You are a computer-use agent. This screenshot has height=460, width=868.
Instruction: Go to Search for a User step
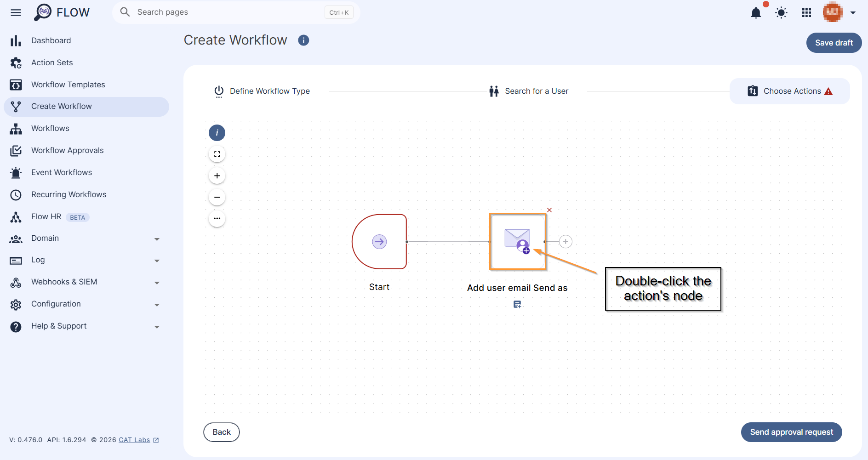click(529, 91)
